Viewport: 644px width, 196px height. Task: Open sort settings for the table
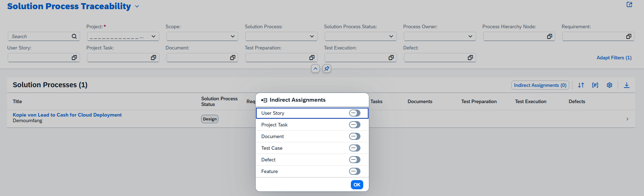581,85
